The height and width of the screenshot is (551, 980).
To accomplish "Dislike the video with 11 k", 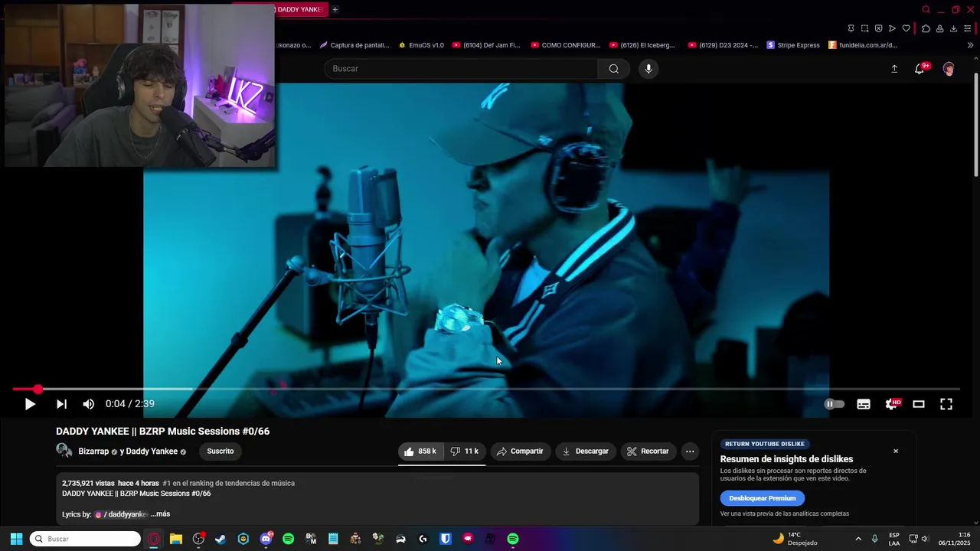I will coord(465,452).
